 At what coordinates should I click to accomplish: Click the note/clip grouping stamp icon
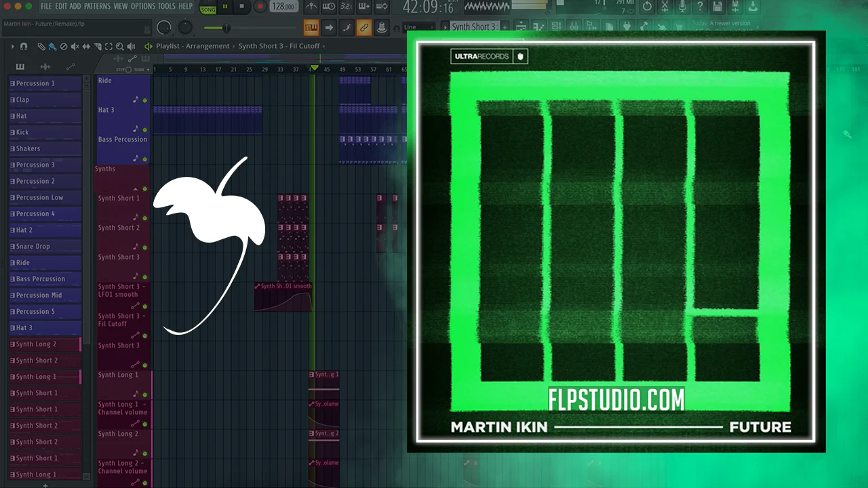pyautogui.click(x=381, y=28)
